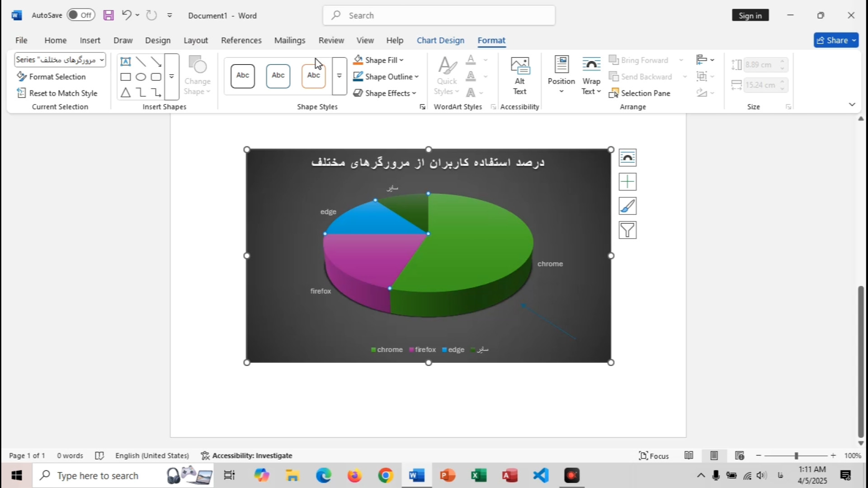Screen dimensions: 868x488
Task: Click the Search box
Action: pyautogui.click(x=439, y=15)
